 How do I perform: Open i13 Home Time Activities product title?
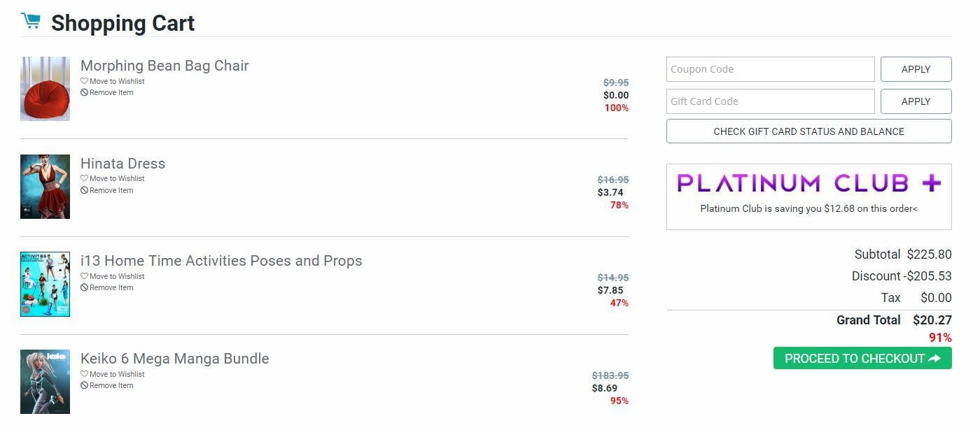click(x=221, y=261)
